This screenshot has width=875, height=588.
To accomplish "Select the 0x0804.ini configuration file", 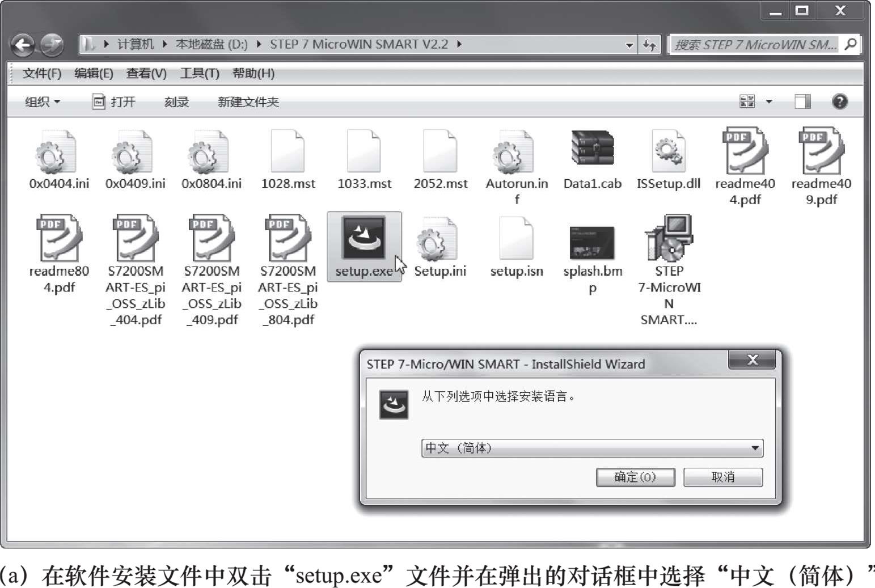I will click(x=211, y=158).
